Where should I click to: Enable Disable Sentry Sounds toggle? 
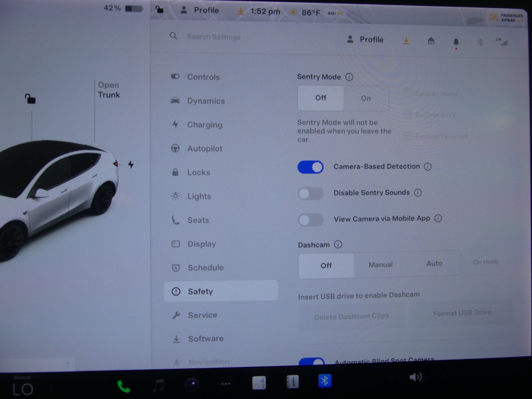[x=310, y=193]
